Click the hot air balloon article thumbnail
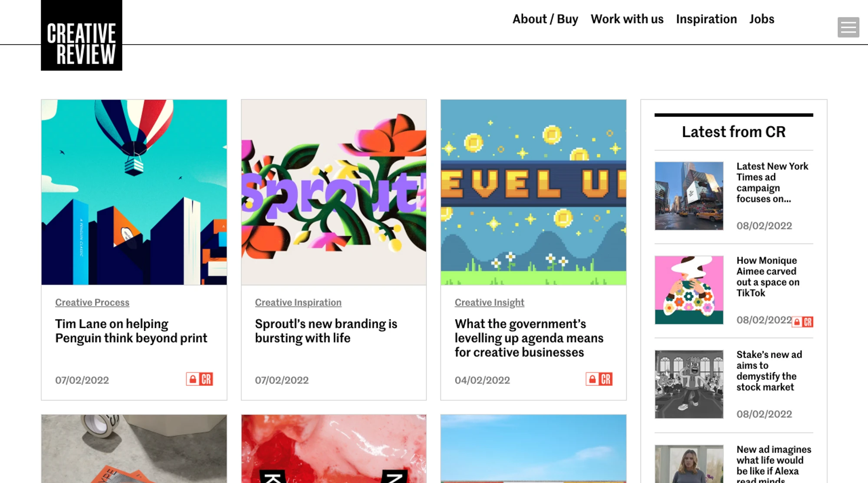Screen dimensions: 868x483 pyautogui.click(x=133, y=191)
